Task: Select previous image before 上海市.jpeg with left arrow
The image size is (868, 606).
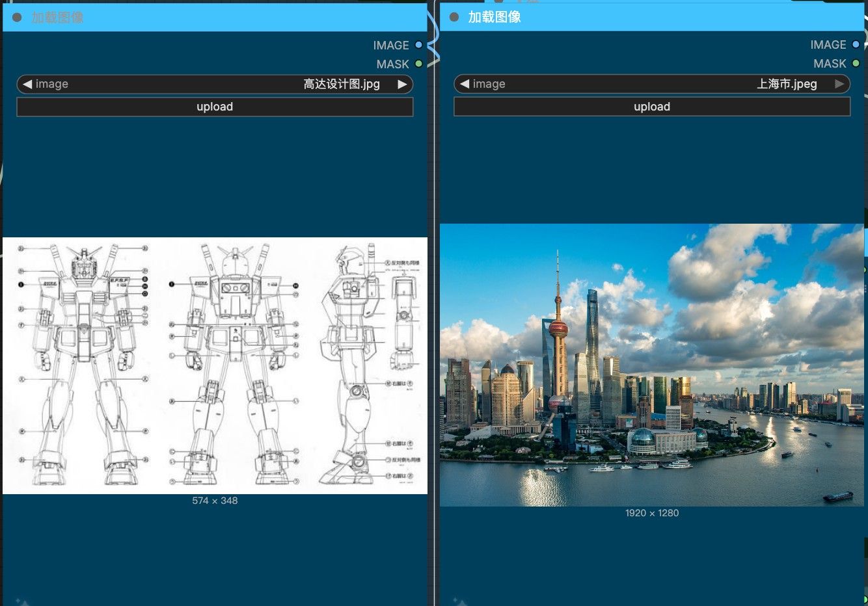Action: (465, 84)
